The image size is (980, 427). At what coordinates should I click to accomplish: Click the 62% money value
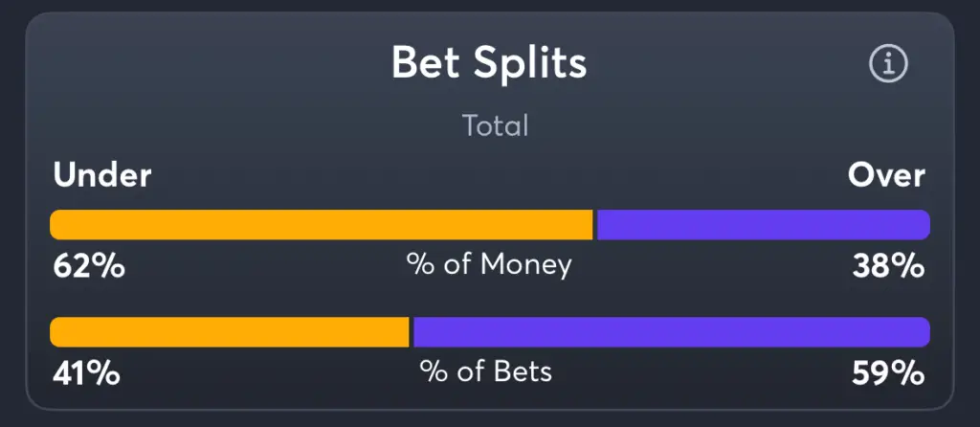click(x=89, y=267)
